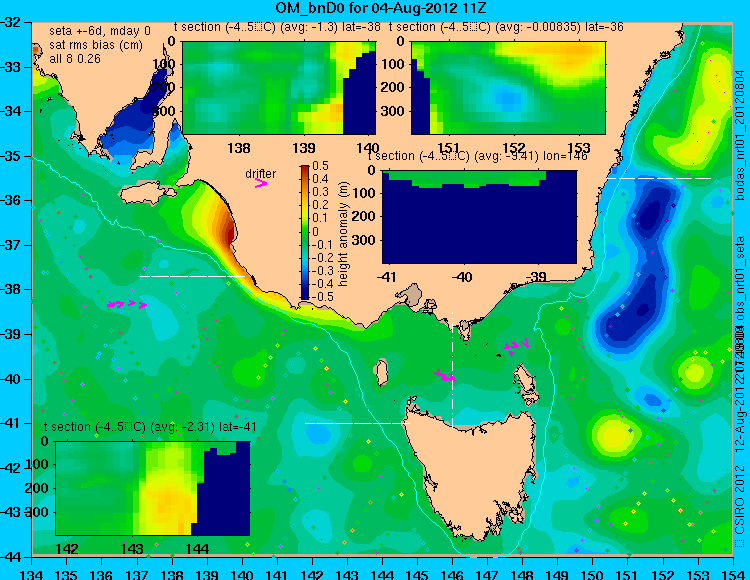The image size is (750, 580).
Task: Click the 0.5 tick on the colorbar
Action: (x=320, y=166)
